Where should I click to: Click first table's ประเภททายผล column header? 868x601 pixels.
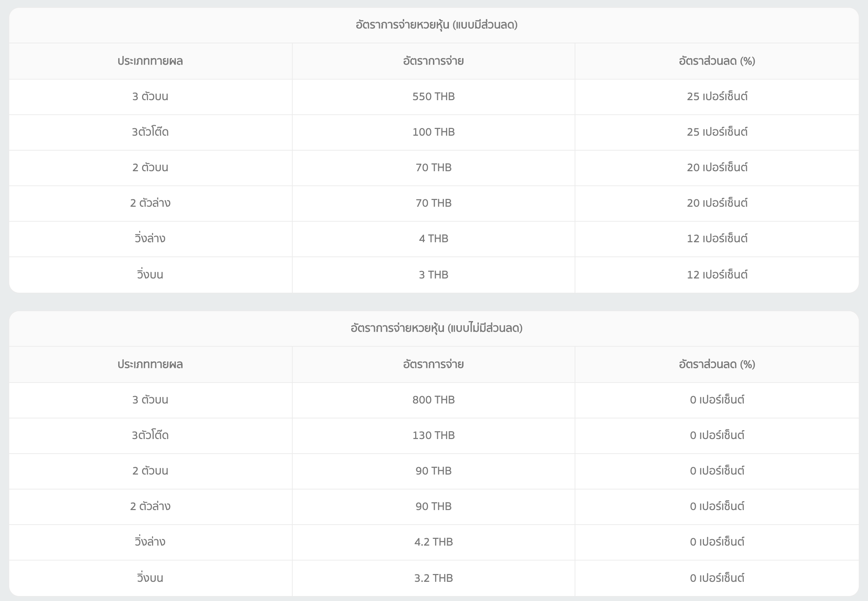[x=150, y=61]
